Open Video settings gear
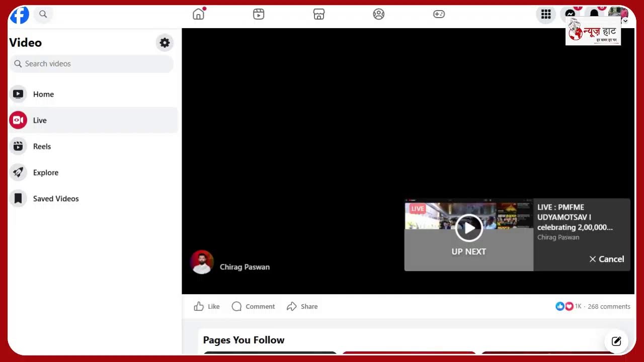This screenshot has width=644, height=362. click(165, 43)
